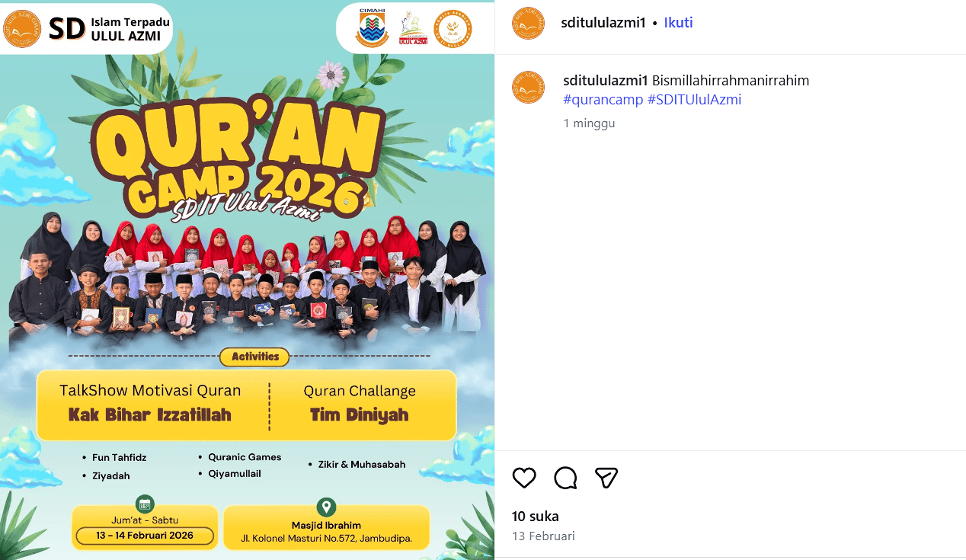Click the Cimahi city logo on the poster
The width and height of the screenshot is (966, 560).
[x=372, y=27]
